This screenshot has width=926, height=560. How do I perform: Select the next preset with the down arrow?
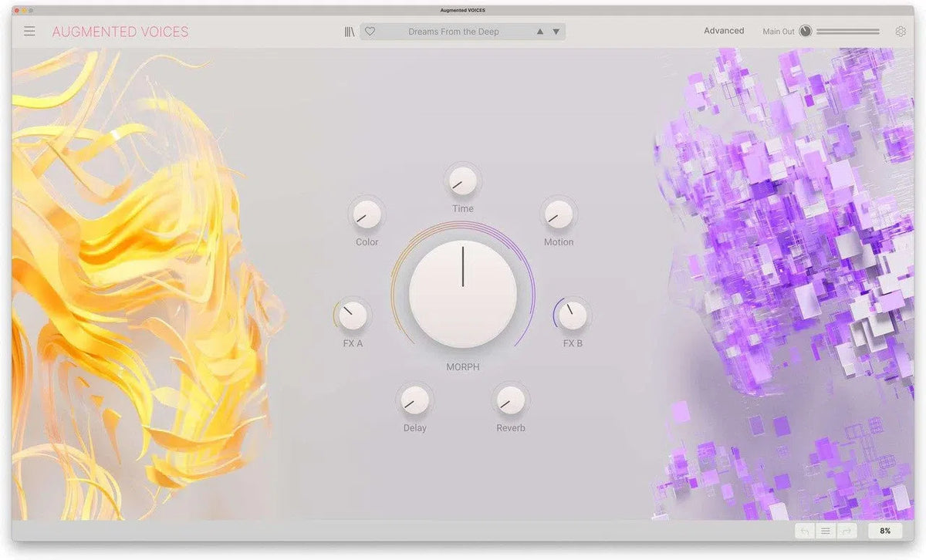coord(555,32)
